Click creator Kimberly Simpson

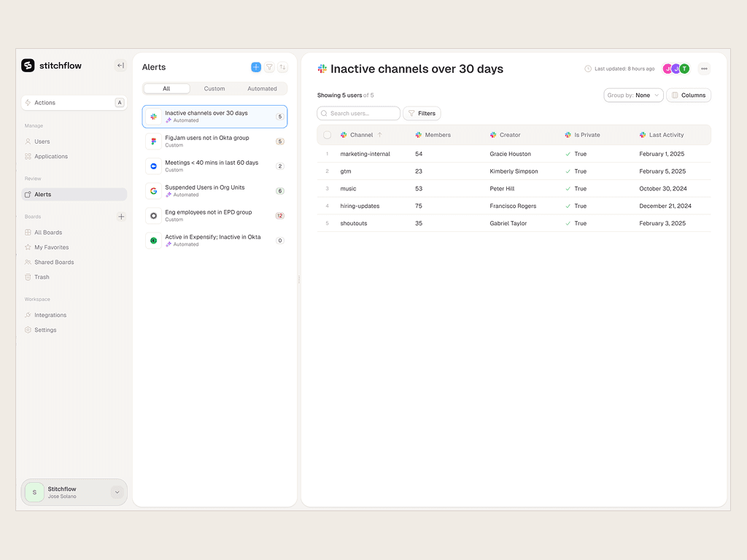coord(514,171)
